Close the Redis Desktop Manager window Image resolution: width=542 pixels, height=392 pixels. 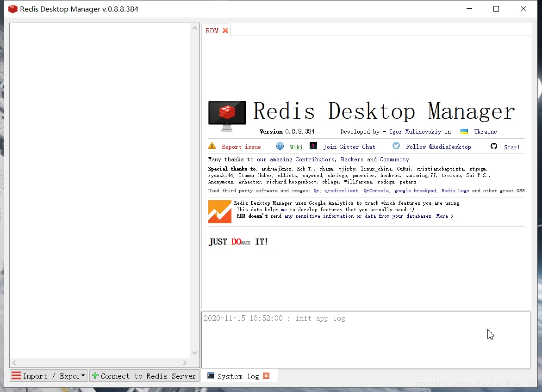(x=523, y=9)
